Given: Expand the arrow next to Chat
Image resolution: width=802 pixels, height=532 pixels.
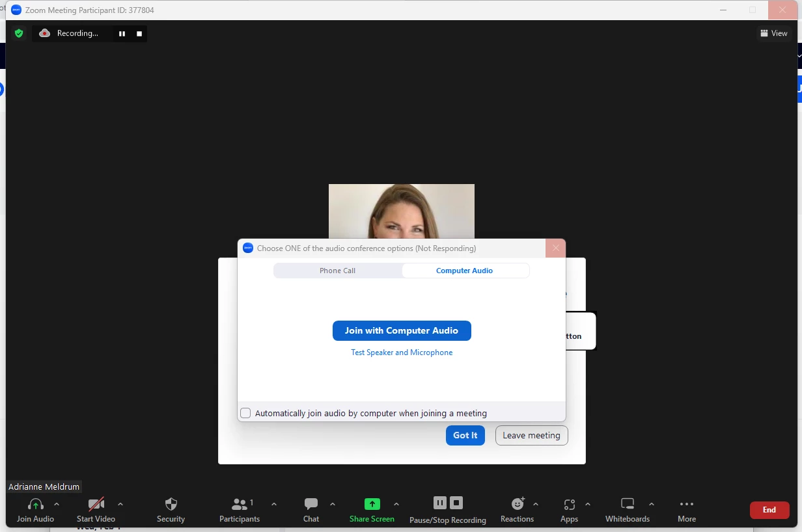Looking at the screenshot, I should pos(333,504).
